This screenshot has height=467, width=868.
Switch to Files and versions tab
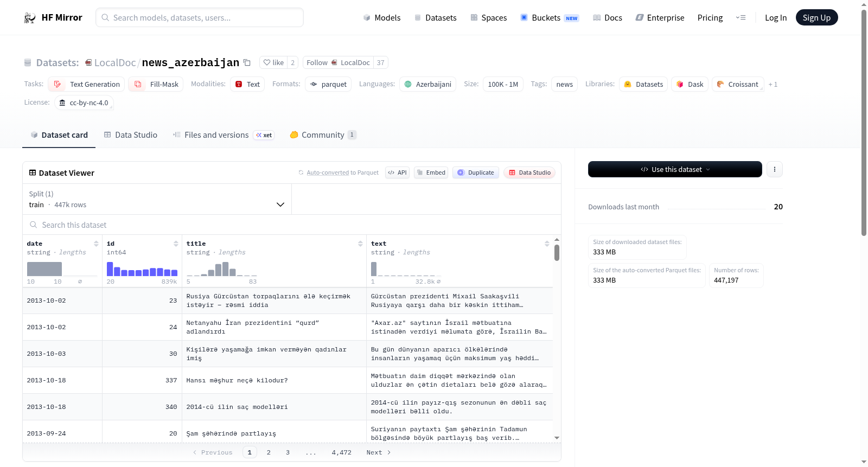point(224,135)
